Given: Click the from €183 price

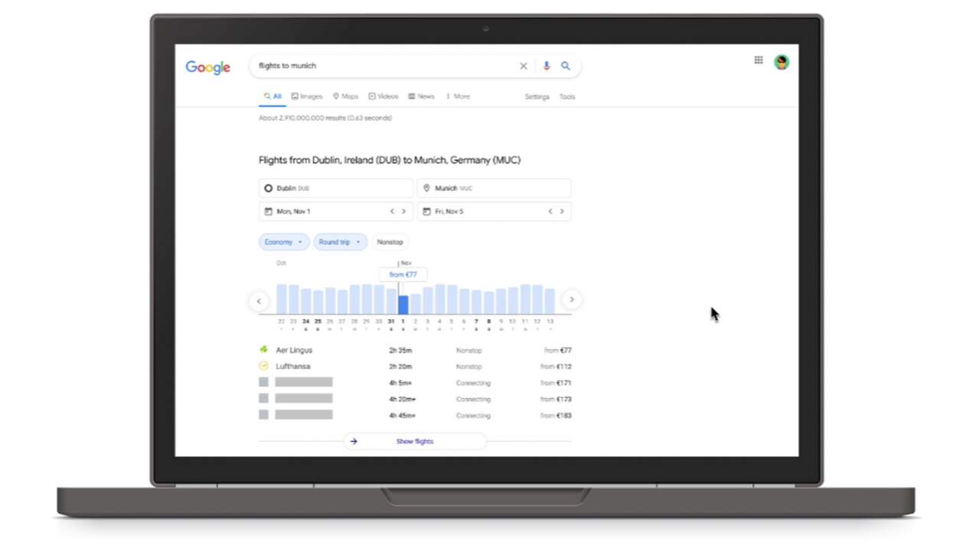Looking at the screenshot, I should click(x=556, y=416).
